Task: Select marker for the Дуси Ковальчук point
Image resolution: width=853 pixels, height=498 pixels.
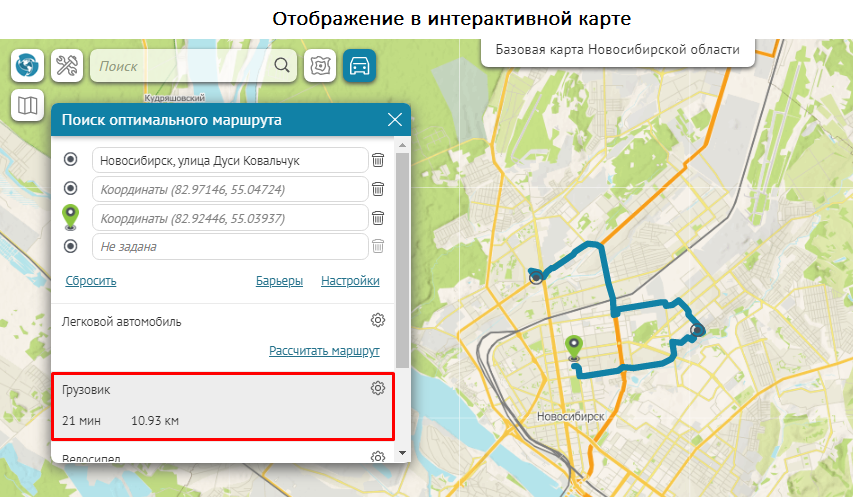Action: coord(71,160)
